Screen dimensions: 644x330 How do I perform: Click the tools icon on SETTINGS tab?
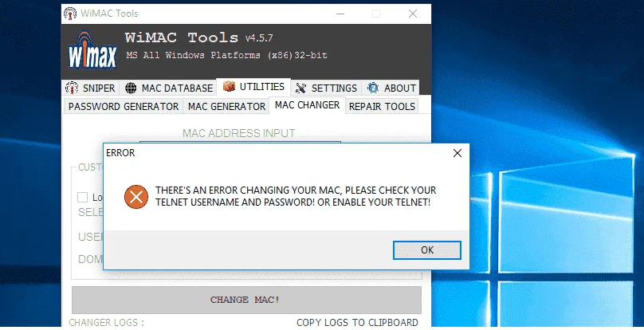[300, 88]
